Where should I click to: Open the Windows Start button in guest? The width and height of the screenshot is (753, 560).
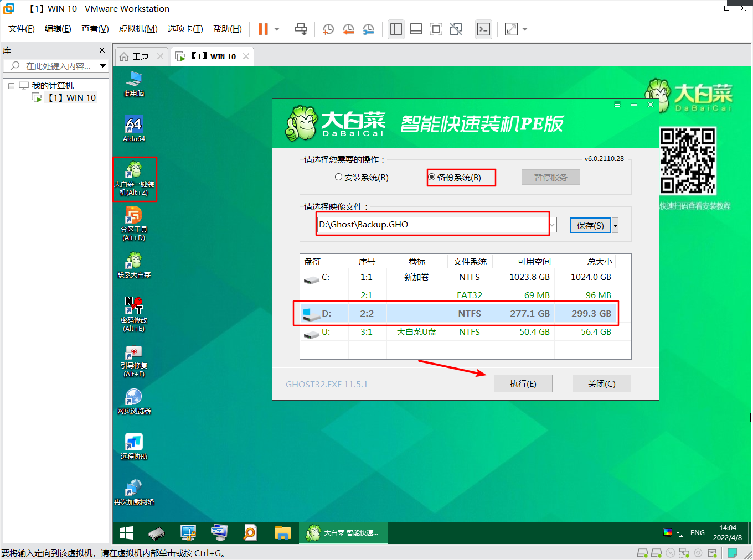[126, 533]
